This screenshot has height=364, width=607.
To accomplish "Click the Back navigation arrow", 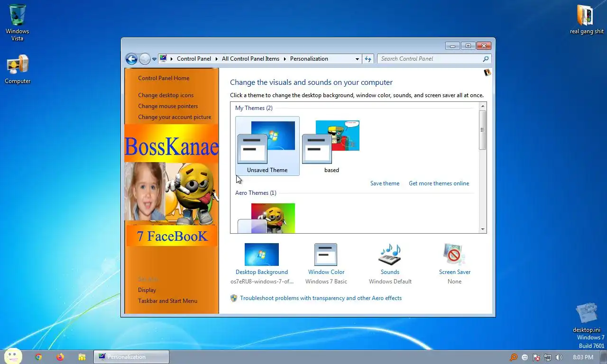I will click(131, 59).
